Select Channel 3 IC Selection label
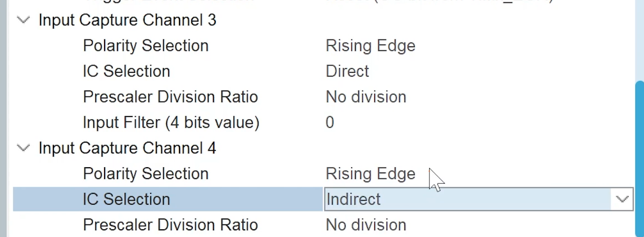 click(x=126, y=71)
